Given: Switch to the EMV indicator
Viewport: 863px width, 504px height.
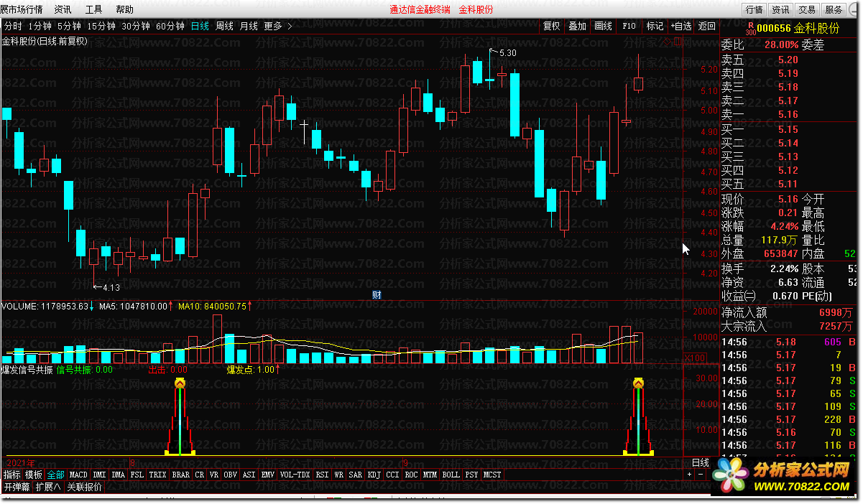Looking at the screenshot, I should click(x=268, y=475).
